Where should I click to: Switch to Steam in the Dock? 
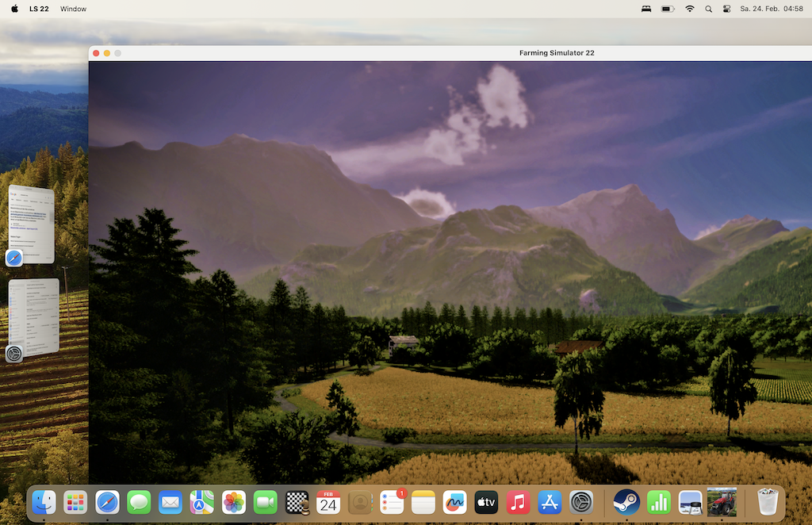pyautogui.click(x=626, y=502)
